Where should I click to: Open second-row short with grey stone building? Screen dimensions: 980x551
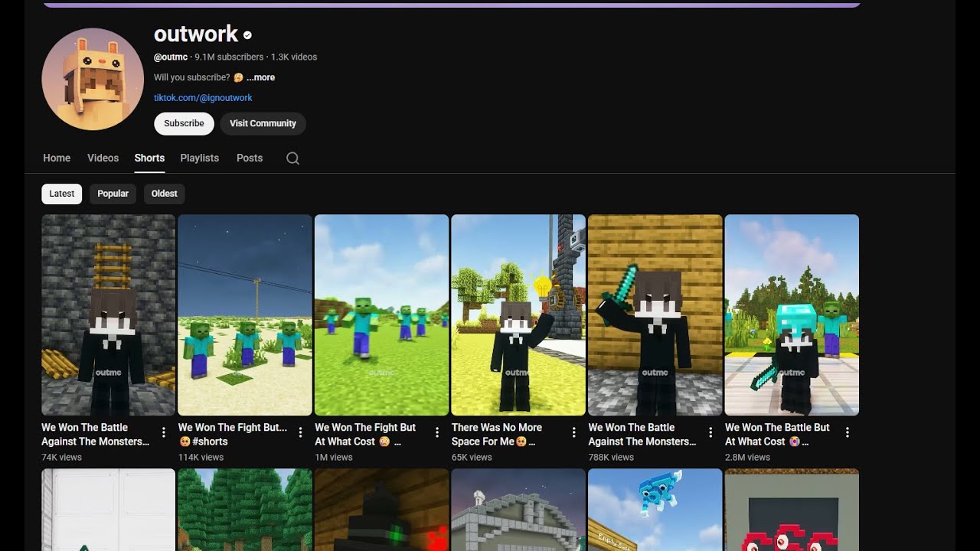click(518, 510)
